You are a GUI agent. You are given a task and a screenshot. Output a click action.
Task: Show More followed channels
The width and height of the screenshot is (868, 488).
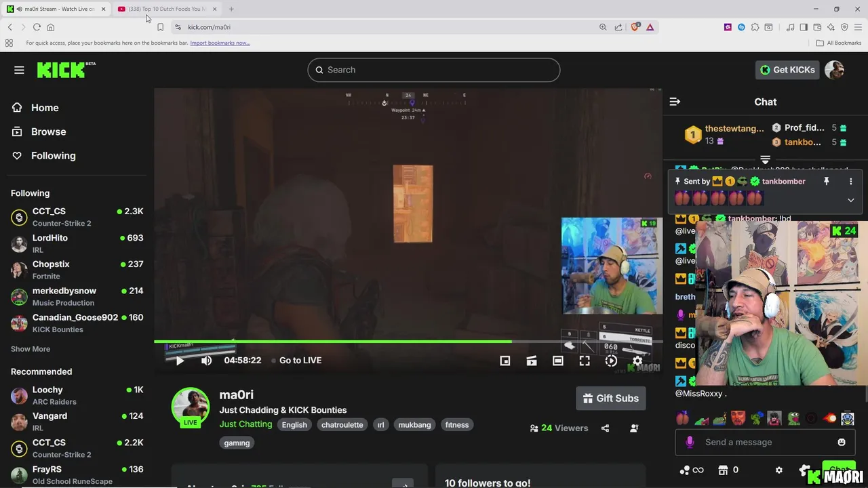pyautogui.click(x=31, y=349)
